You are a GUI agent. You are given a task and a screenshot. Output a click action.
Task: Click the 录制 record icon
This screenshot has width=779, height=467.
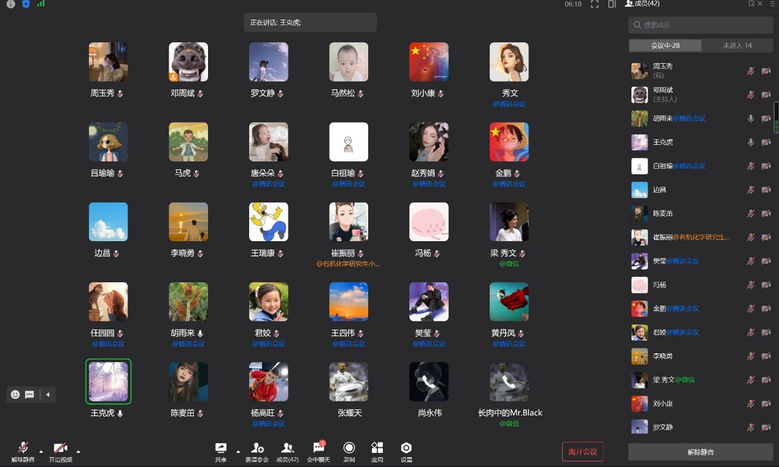[x=349, y=449]
